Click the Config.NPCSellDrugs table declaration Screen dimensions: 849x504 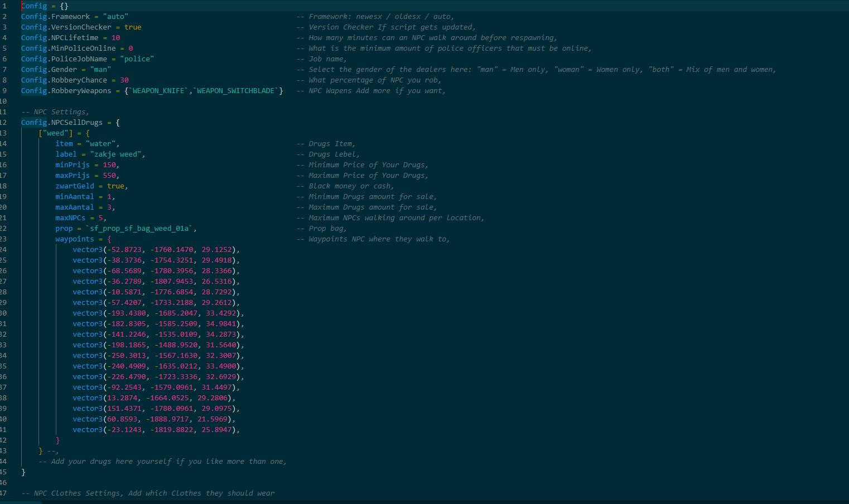[70, 123]
